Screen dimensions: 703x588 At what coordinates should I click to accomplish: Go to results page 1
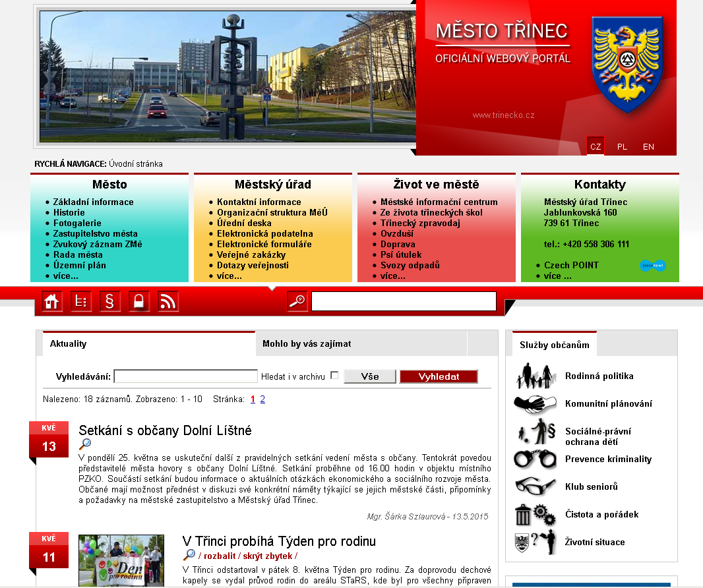tap(253, 399)
